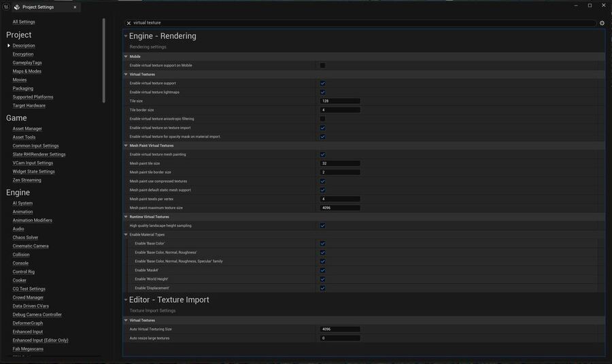Click the Tile size input field

click(x=340, y=101)
